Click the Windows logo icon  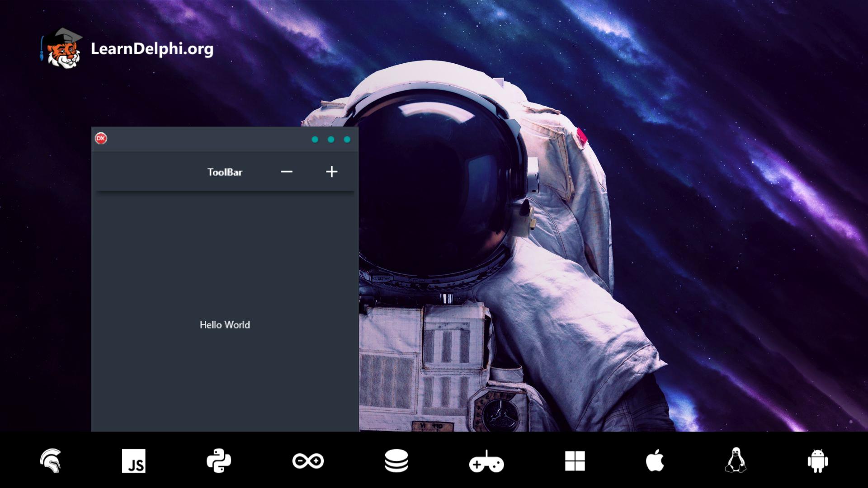[x=575, y=461]
